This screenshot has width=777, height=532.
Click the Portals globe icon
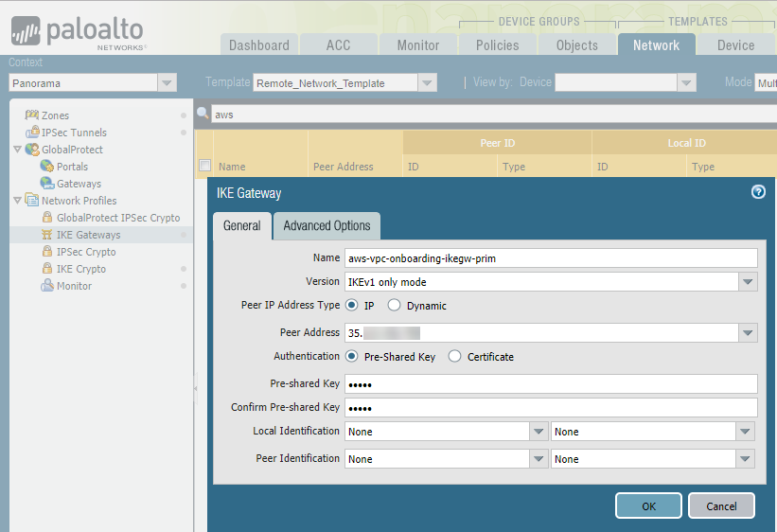coord(47,167)
